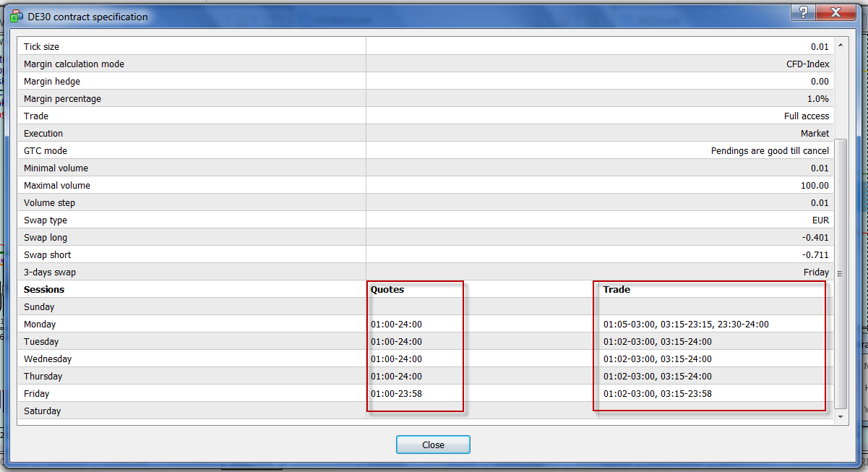Click the Market execution value
This screenshot has height=472, width=868.
click(815, 133)
